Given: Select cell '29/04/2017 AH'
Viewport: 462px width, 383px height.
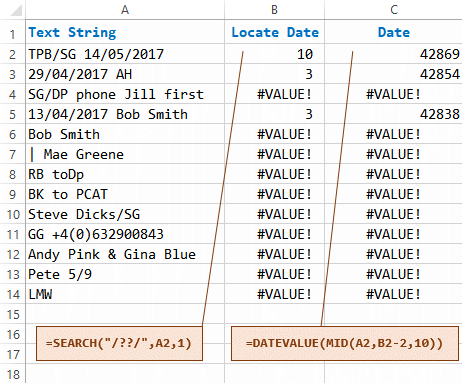Looking at the screenshot, I should pyautogui.click(x=125, y=74).
